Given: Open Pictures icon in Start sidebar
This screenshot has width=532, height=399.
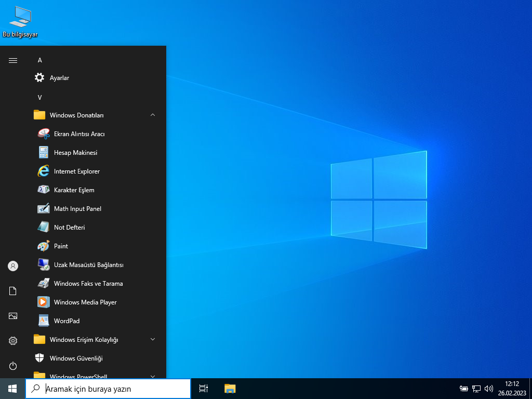Looking at the screenshot, I should click(13, 316).
